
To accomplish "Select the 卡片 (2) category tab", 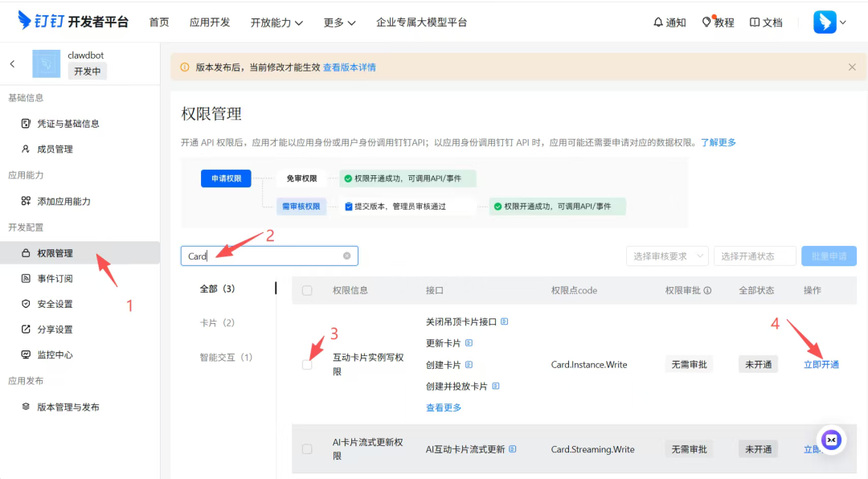I will point(217,323).
